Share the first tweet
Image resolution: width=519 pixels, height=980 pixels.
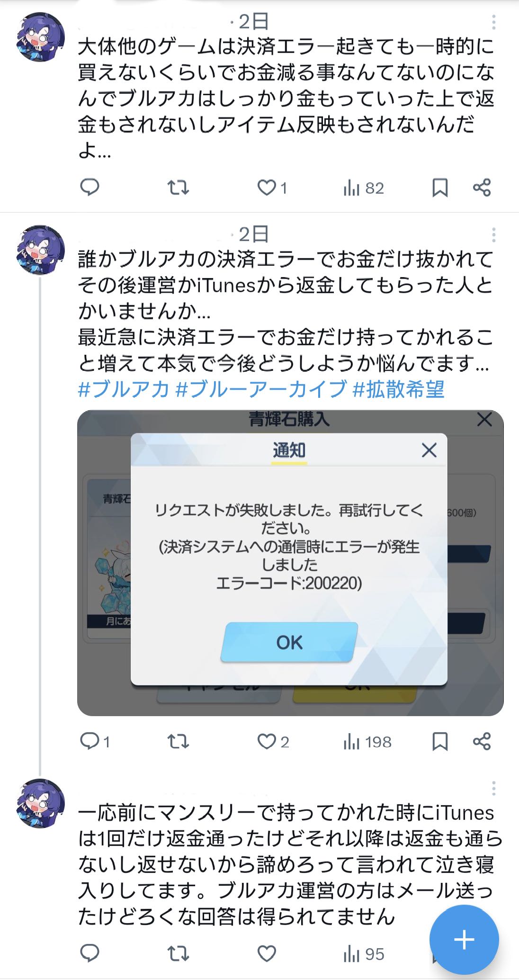coord(482,188)
